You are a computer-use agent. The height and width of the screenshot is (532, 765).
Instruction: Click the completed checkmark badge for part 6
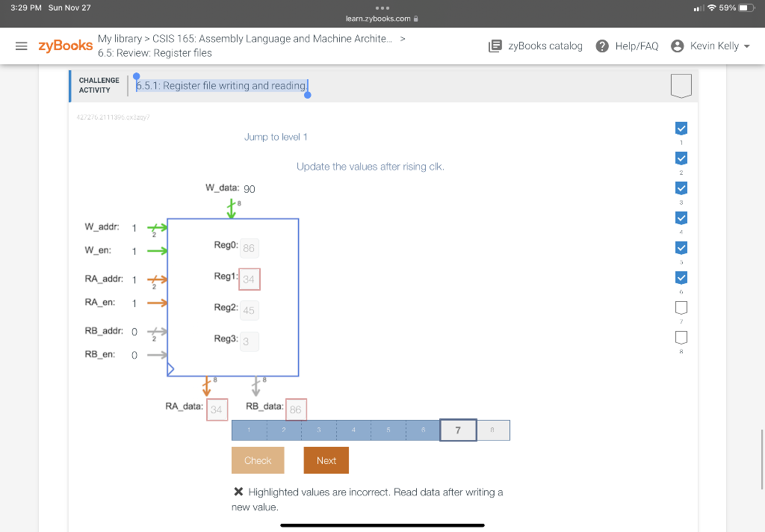pyautogui.click(x=681, y=277)
